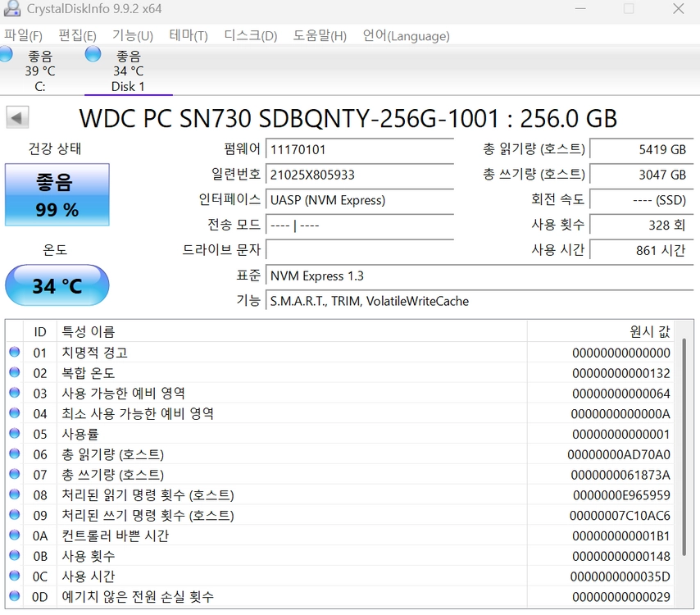Close the CrystalDiskInfo window
Viewport: 700px width, 615px height.
[x=679, y=8]
